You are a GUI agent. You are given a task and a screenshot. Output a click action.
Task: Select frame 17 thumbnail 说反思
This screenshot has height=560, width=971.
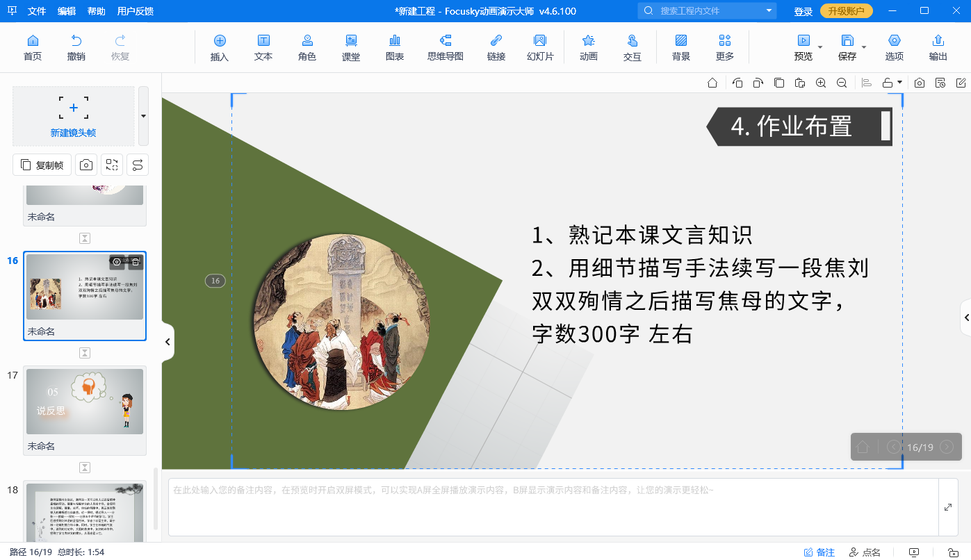coord(85,402)
